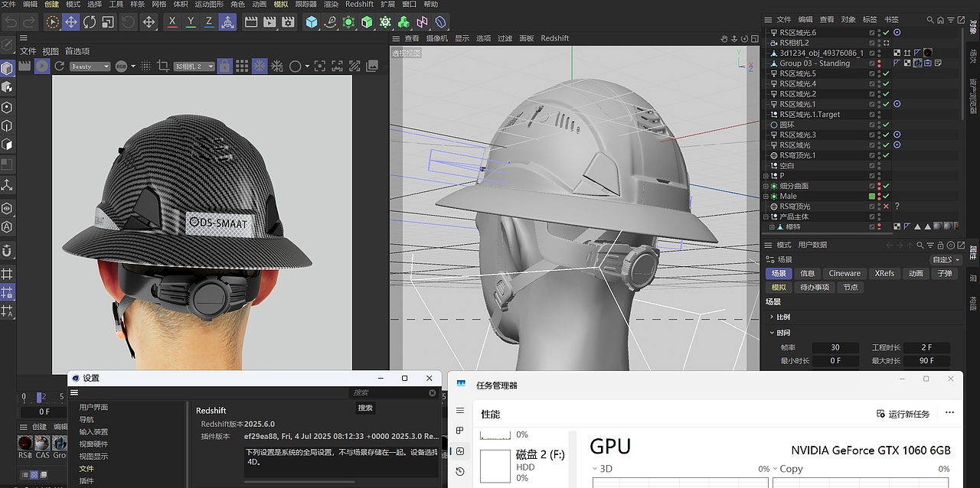The width and height of the screenshot is (980, 488).
Task: Click Redshift RenderView refresh icon
Action: click(58, 67)
